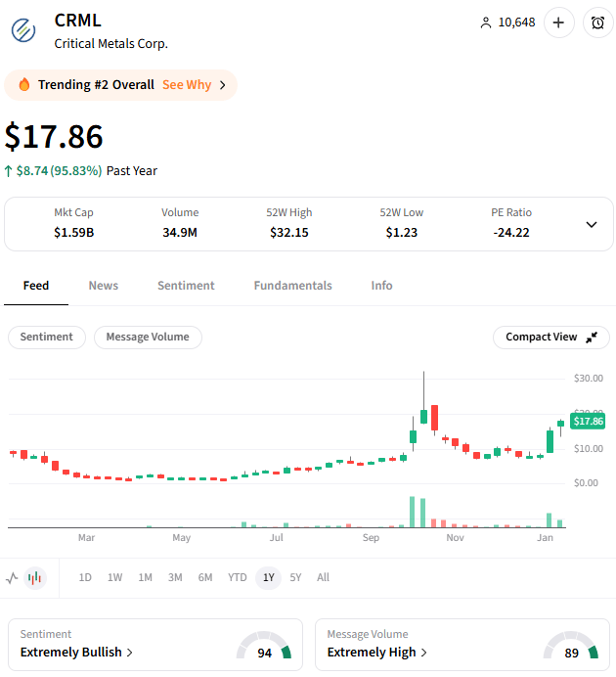Click the $8.74 (95.83%) change text
616x677 pixels.
(59, 171)
